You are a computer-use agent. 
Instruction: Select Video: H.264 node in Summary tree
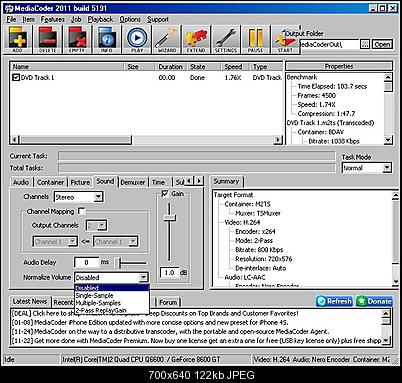point(242,222)
